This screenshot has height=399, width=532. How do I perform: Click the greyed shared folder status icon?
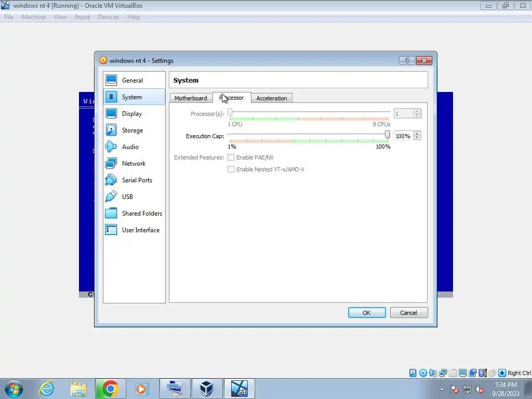click(x=453, y=373)
